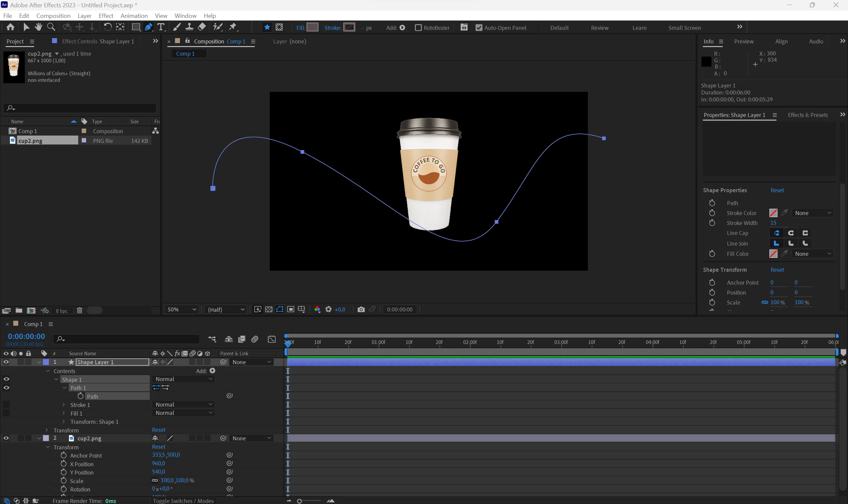
Task: Select the Zoom magnifier tool
Action: coord(51,27)
